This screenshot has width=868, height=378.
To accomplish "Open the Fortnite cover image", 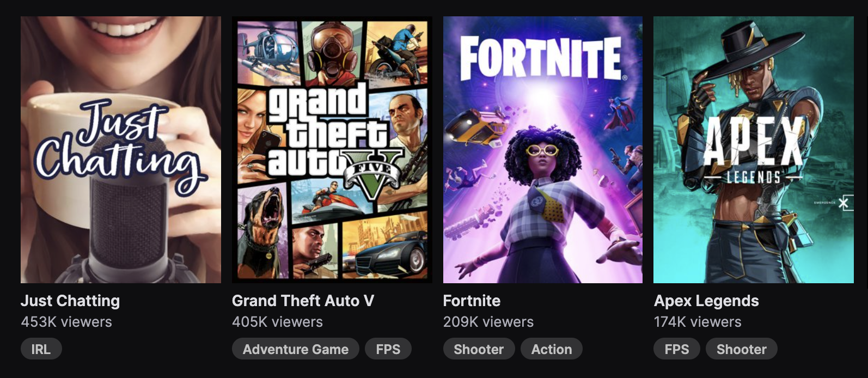I will (542, 150).
